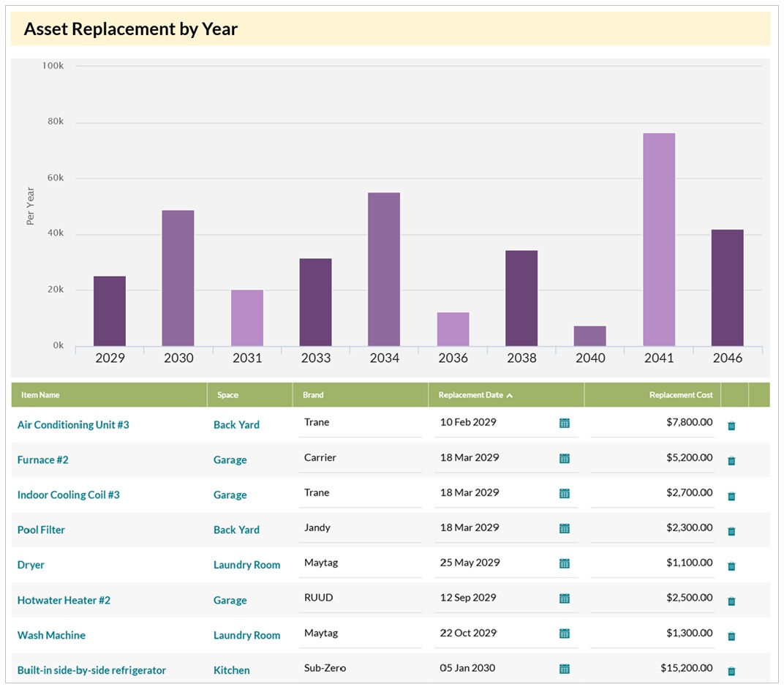Viewport: 784px width, 687px height.
Task: Remove Hotwater Heater #2 via trash icon
Action: pos(731,601)
